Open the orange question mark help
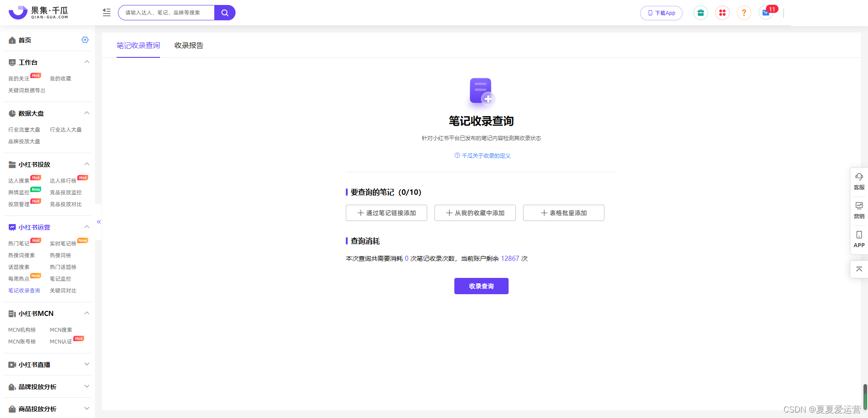This screenshot has height=418, width=868. pos(744,13)
